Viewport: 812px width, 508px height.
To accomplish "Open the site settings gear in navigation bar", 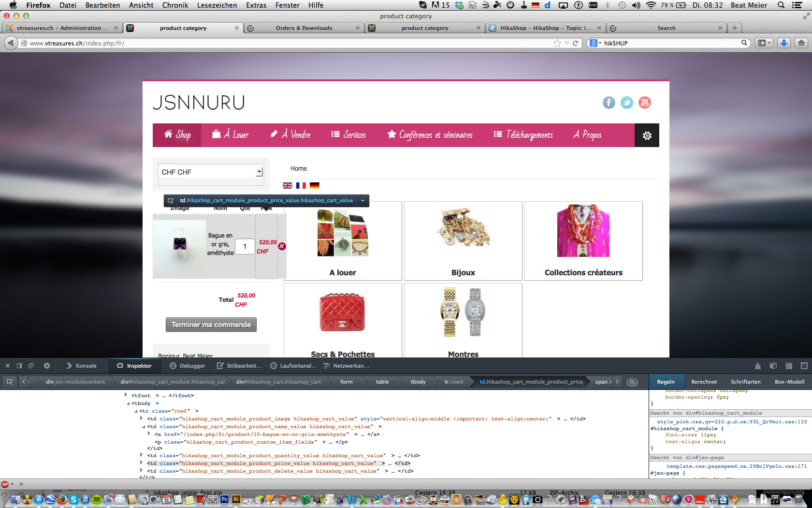I will tap(647, 135).
